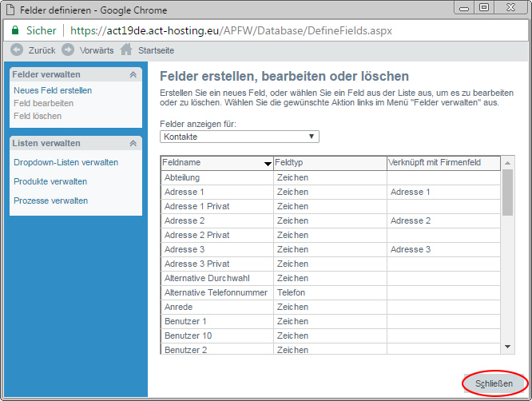Select the Alternative Telefonnummer row
The width and height of the screenshot is (532, 401).
(x=330, y=293)
